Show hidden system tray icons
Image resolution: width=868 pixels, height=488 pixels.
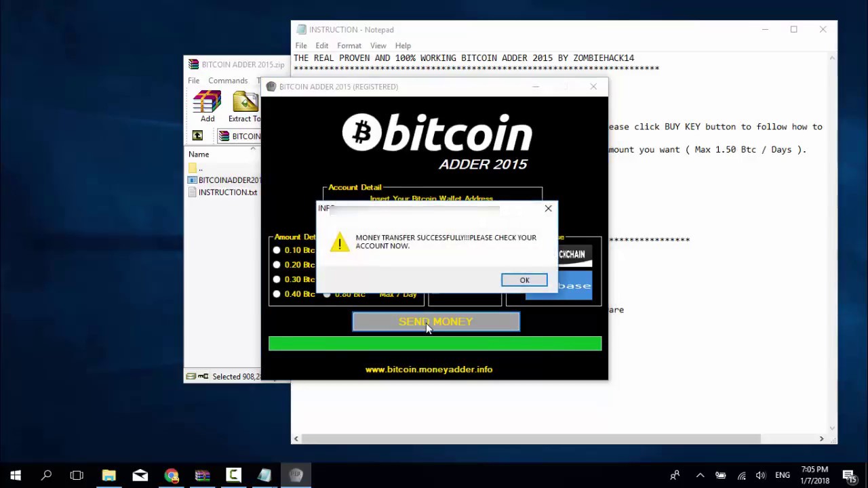701,476
